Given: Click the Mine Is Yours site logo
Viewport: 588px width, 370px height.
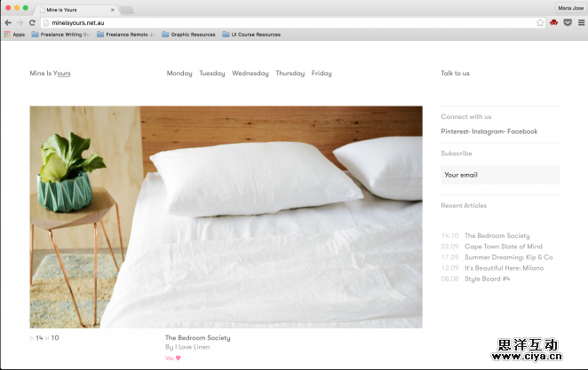Looking at the screenshot, I should coord(50,74).
